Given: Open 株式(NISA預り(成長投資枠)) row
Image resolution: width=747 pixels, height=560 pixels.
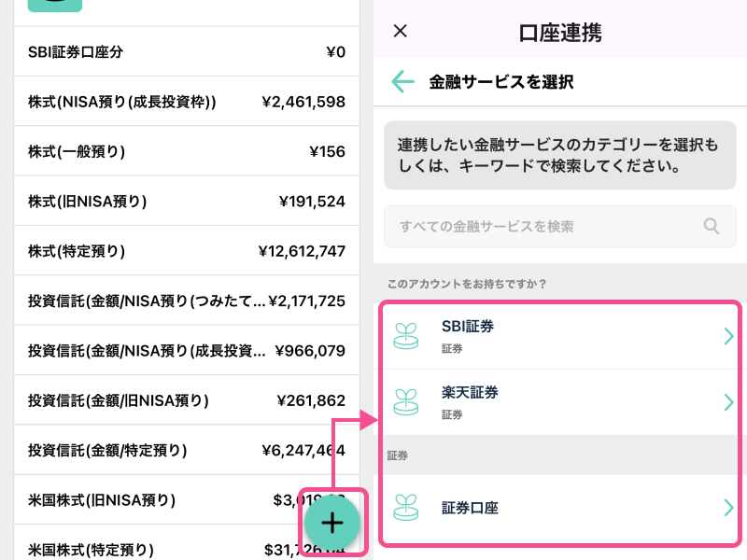Looking at the screenshot, I should click(187, 102).
